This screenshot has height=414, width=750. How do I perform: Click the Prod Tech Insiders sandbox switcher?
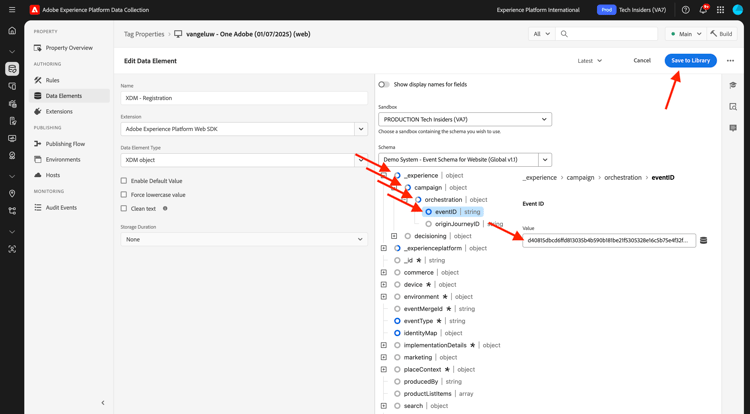click(632, 10)
